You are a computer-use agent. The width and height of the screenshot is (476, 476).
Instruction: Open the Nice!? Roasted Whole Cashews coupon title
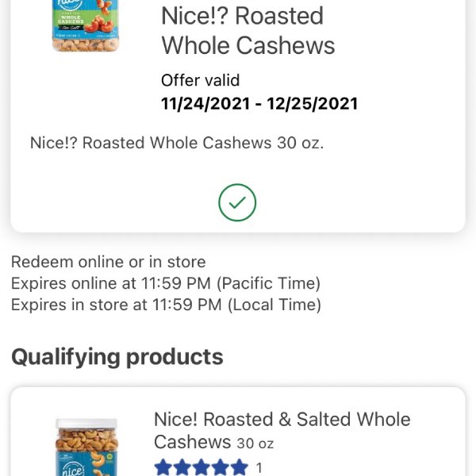[x=248, y=31]
